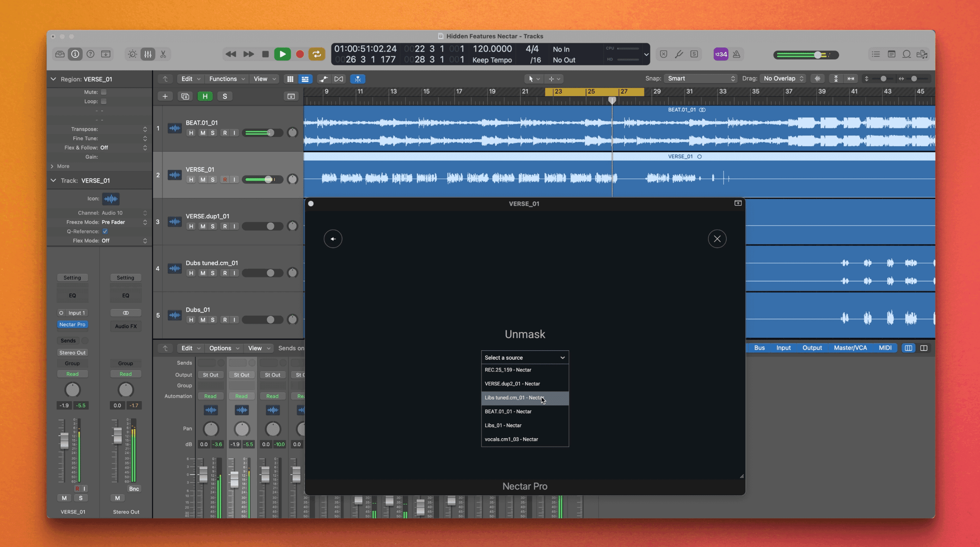This screenshot has height=547, width=980.
Task: Toggle the Metronome icon
Action: click(736, 54)
